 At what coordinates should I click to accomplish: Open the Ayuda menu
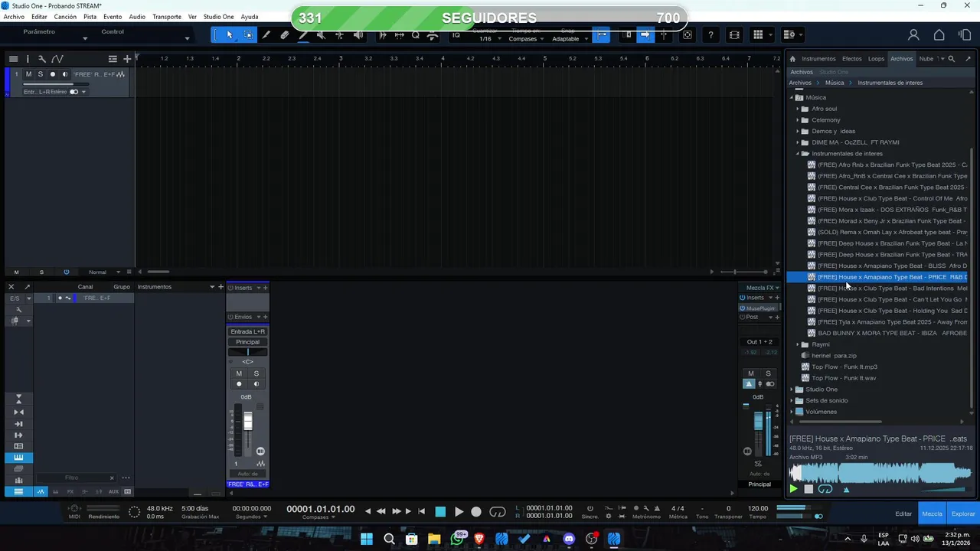click(x=250, y=17)
